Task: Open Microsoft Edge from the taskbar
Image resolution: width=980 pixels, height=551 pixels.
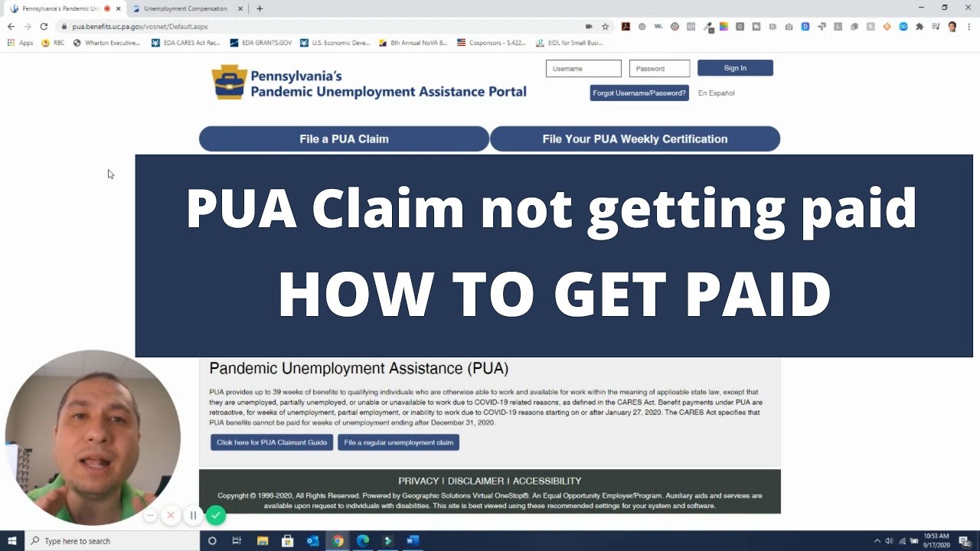Action: 363,541
